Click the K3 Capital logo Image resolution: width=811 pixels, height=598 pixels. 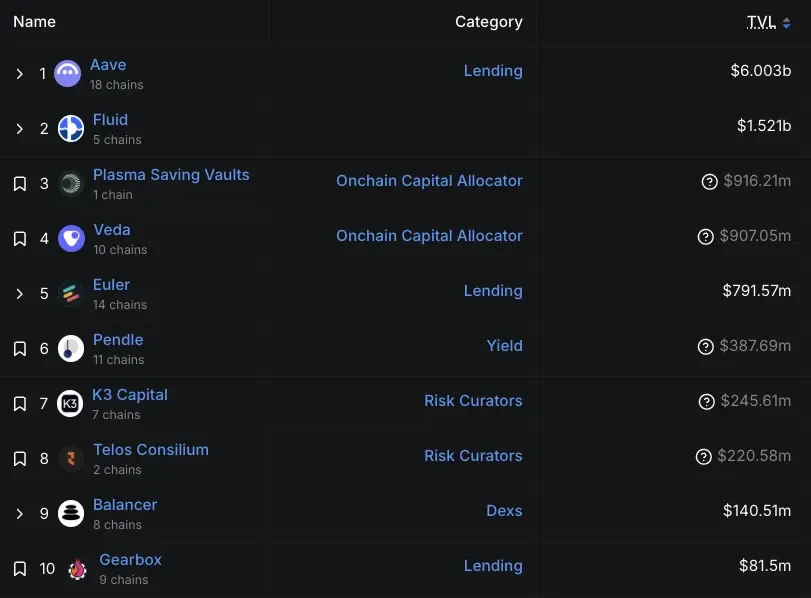(x=69, y=403)
